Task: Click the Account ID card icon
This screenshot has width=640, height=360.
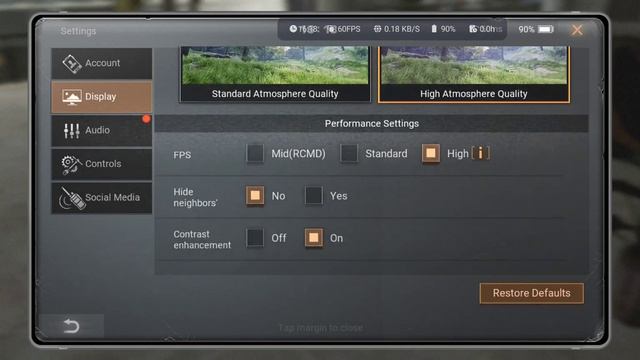Action: pos(72,64)
